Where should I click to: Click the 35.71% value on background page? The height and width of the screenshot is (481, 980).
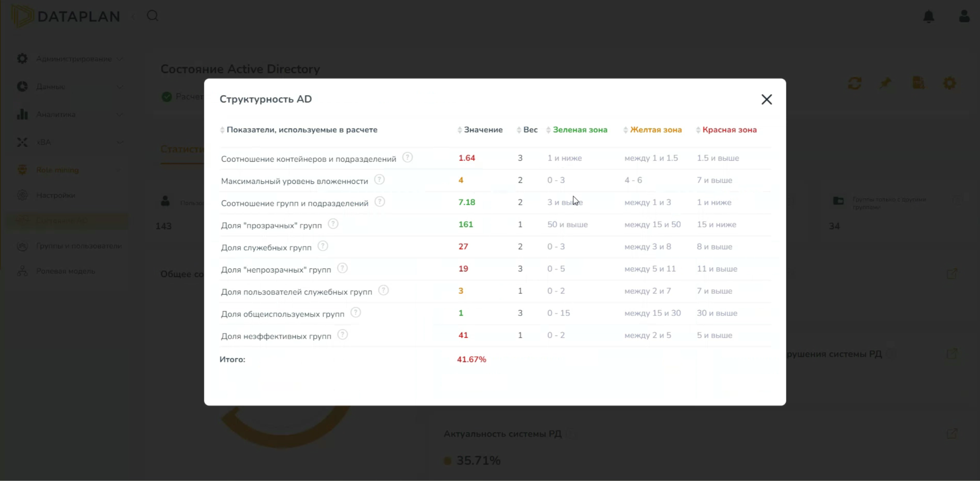point(478,460)
